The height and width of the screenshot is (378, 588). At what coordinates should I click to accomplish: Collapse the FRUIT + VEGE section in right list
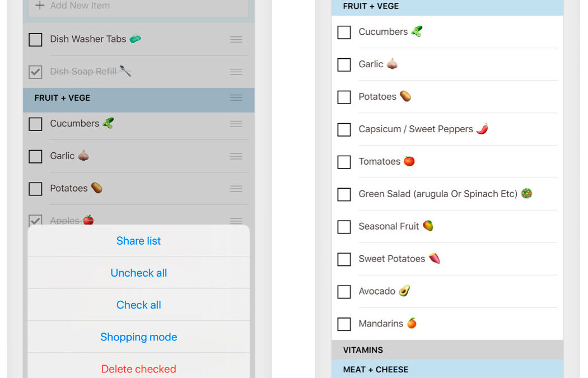447,7
